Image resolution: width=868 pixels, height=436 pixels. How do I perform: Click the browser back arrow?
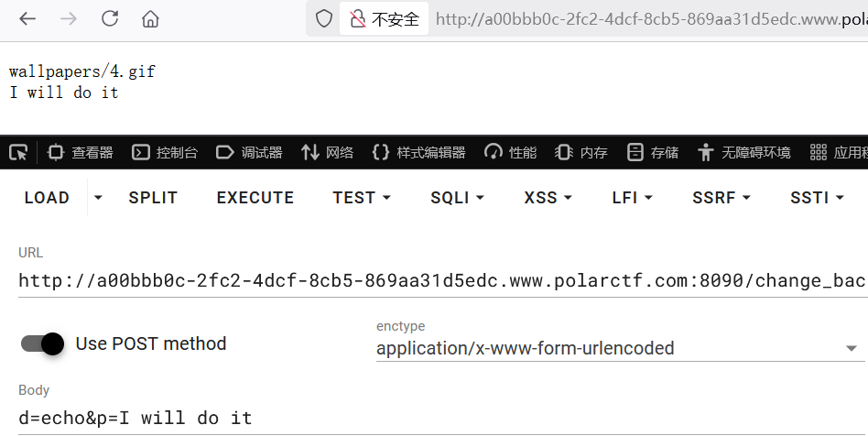tap(27, 18)
